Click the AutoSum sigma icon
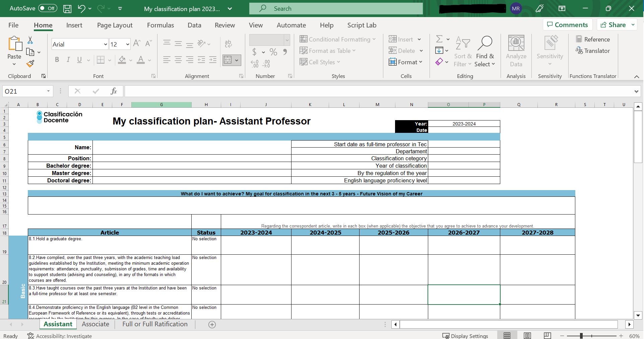The height and width of the screenshot is (339, 644). tap(439, 39)
